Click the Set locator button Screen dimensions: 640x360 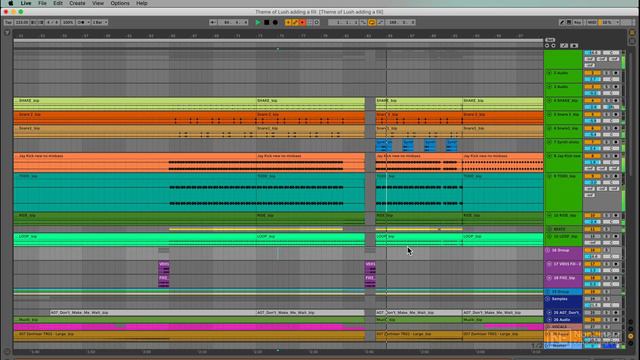(x=550, y=40)
